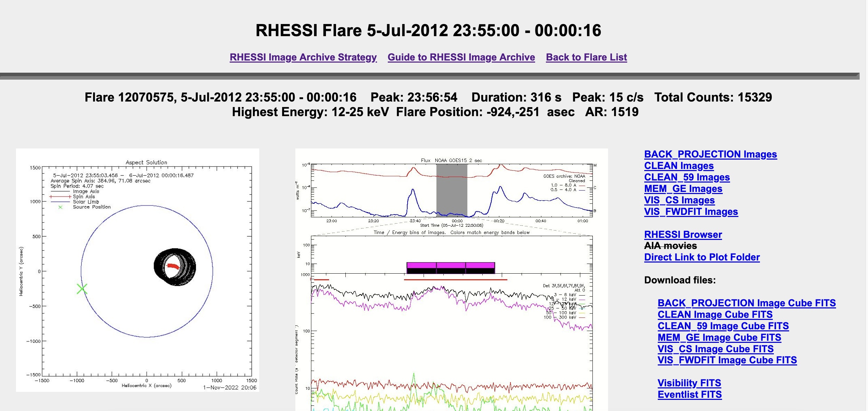Open BACK_PROJECTION Images link
The height and width of the screenshot is (411, 868).
[710, 154]
